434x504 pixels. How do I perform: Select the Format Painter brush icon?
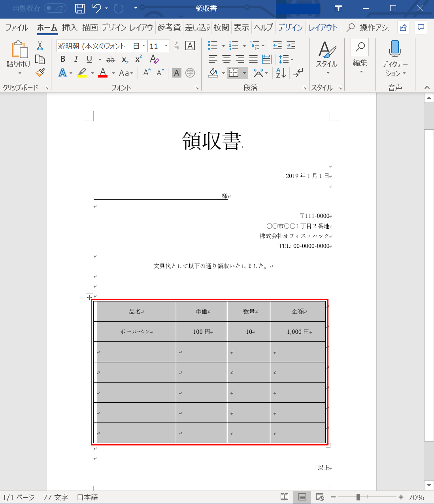40,72
